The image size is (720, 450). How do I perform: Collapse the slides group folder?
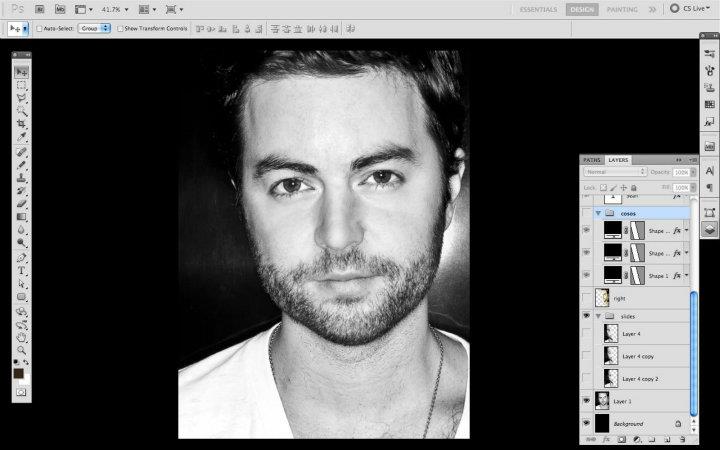598,316
